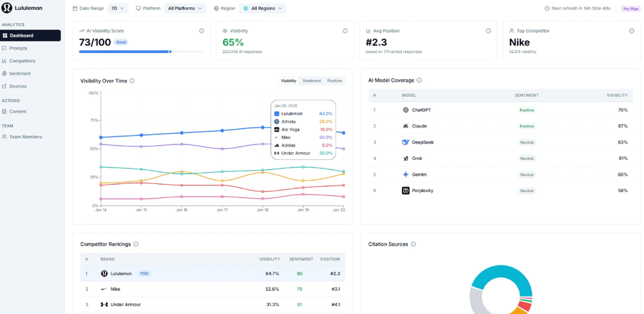Show info for Top Competitor card
644x314 pixels.
[632, 31]
